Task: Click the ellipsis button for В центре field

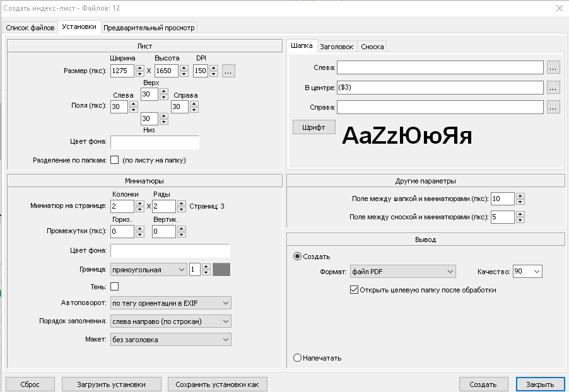Action: 553,88
